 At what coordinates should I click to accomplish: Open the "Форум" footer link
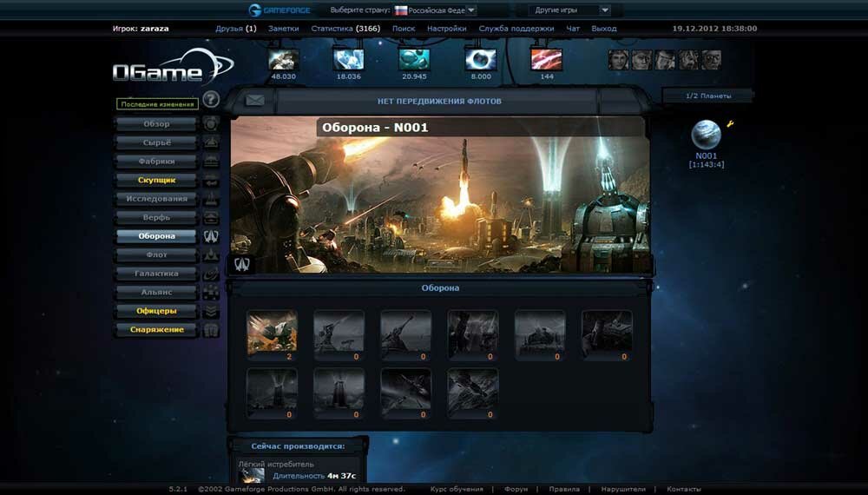click(x=516, y=489)
